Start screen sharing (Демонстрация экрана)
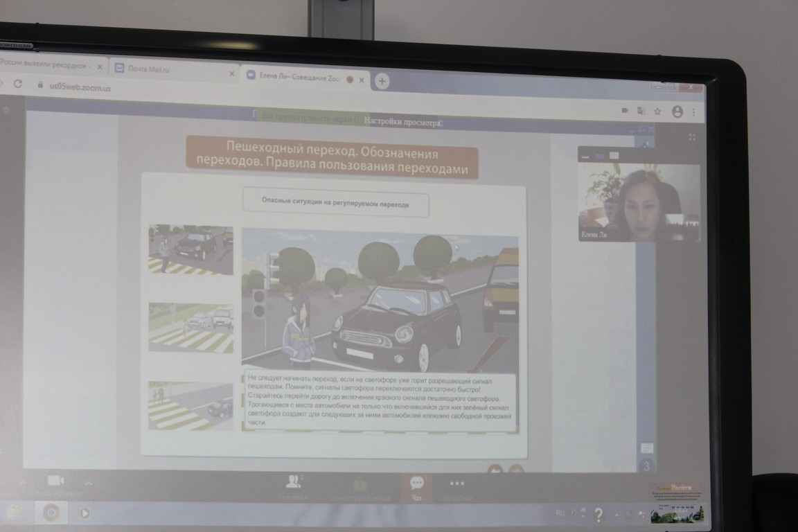Screen dimensions: 798x532 [x=360, y=489]
